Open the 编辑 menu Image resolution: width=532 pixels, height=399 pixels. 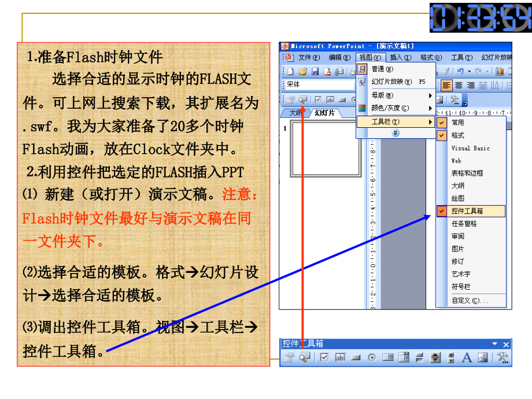339,57
